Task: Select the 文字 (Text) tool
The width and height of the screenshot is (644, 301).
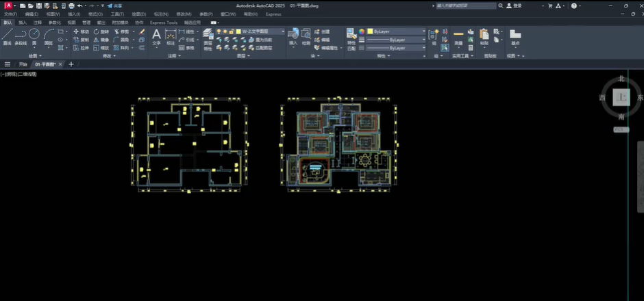Action: [156, 37]
